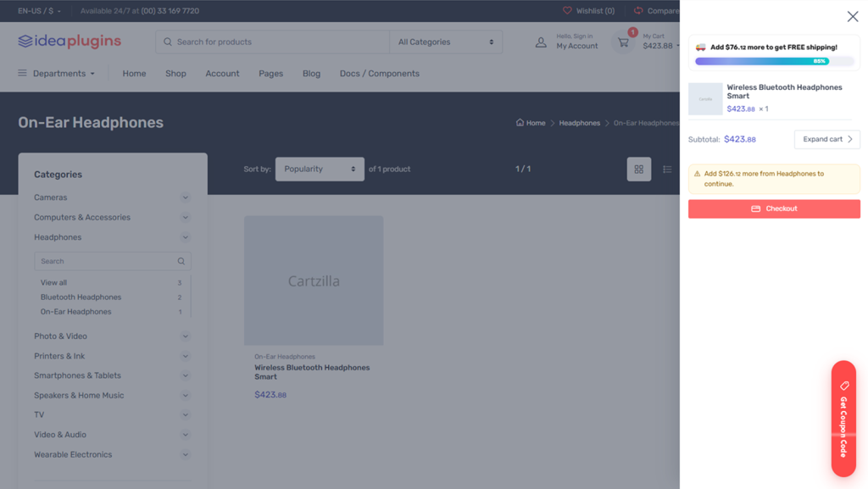Screen dimensions: 868x489
Task: Click On-Ear Headphones label above product title
Action: click(285, 357)
